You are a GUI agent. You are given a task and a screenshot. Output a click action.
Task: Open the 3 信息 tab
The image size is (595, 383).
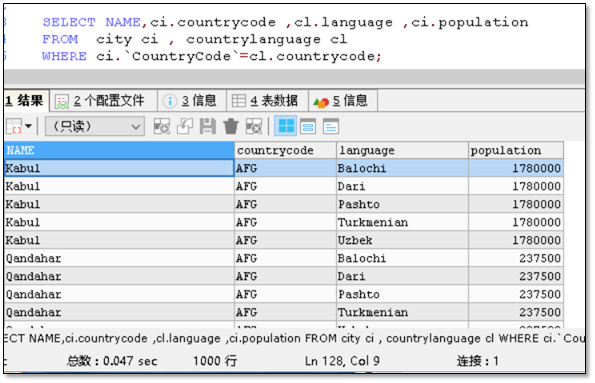click(x=192, y=101)
